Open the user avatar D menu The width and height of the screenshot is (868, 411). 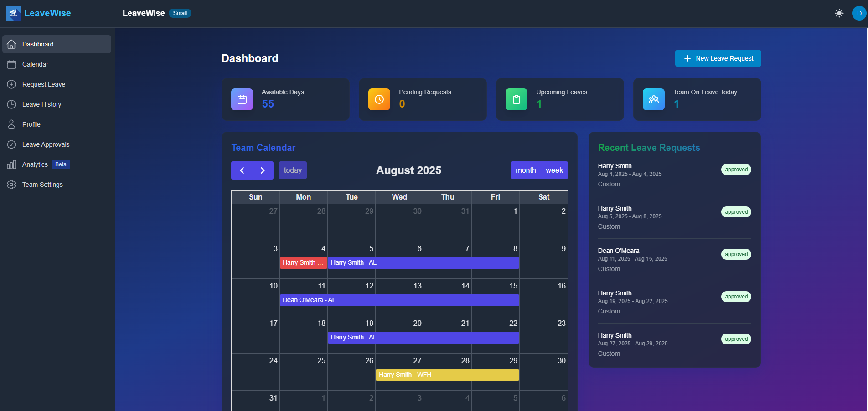pos(859,13)
